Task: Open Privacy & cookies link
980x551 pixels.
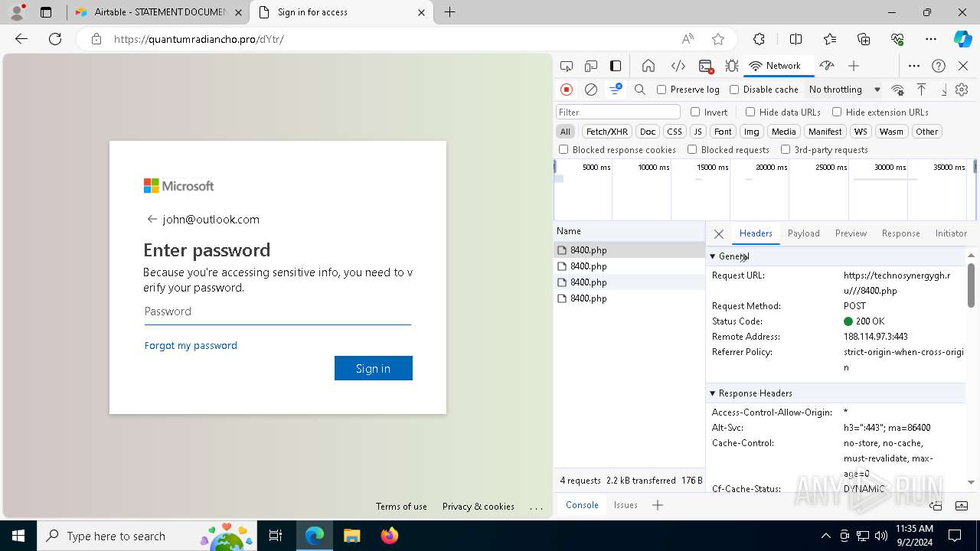Action: coord(479,507)
